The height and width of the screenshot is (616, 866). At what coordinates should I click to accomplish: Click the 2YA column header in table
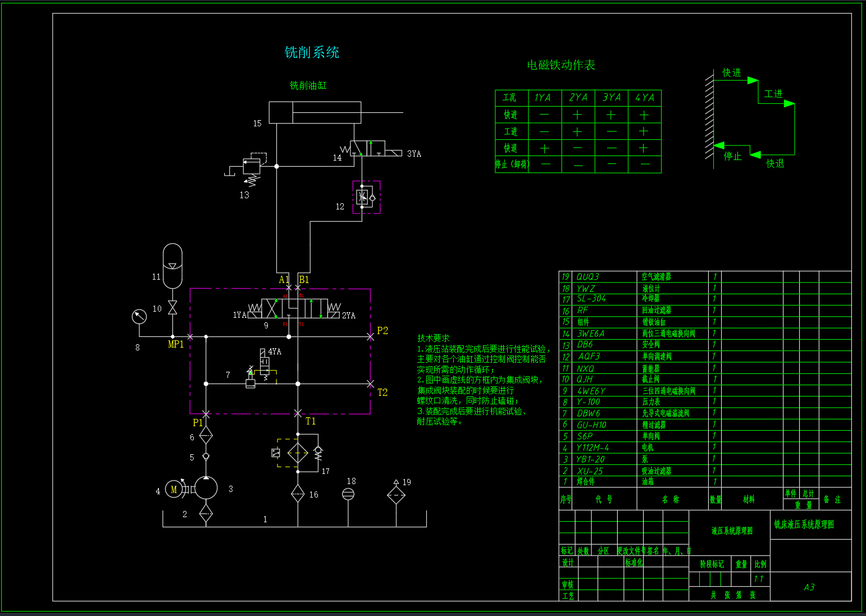pos(578,97)
